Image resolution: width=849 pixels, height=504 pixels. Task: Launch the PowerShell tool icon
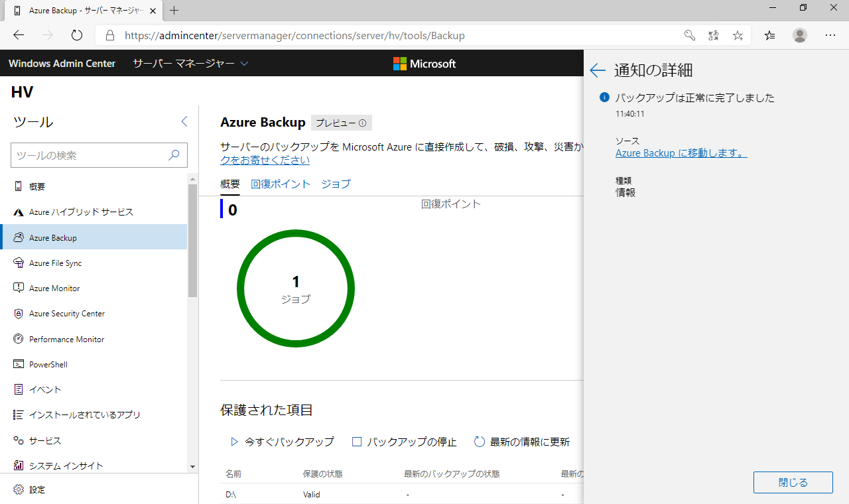coord(18,365)
